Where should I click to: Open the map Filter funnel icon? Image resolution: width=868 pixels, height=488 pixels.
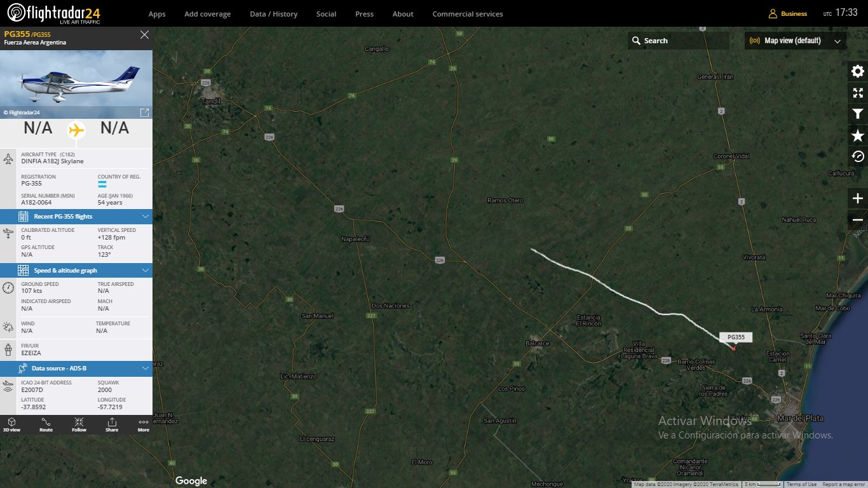click(858, 114)
